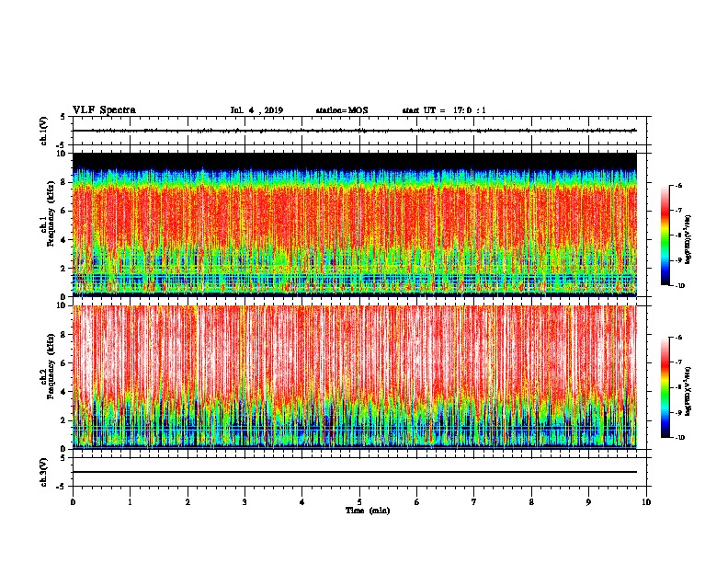Click the time axis tick label "6"
Image resolution: width=728 pixels, height=563 pixels.
click(x=417, y=502)
